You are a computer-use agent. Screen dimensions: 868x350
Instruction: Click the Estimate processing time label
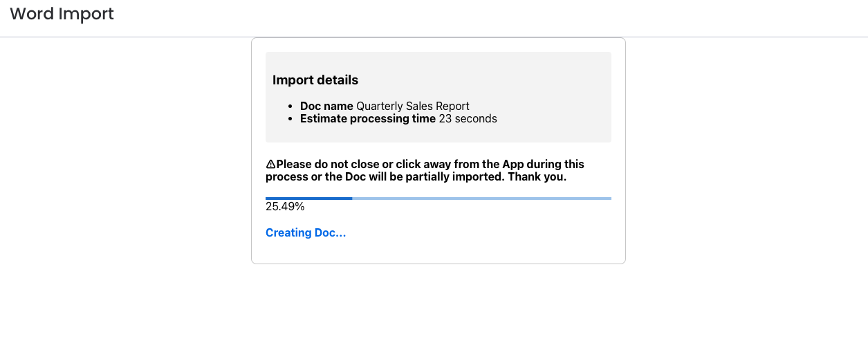click(368, 119)
